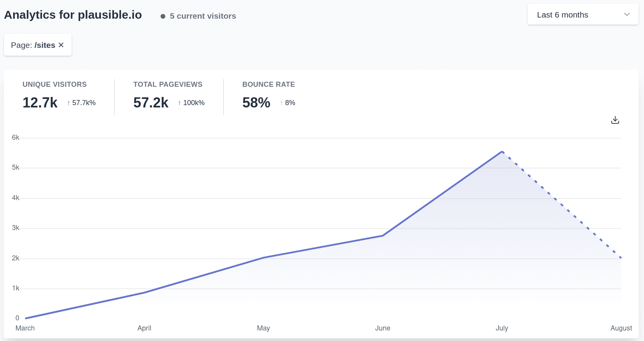The width and height of the screenshot is (644, 341).
Task: Click the 1k y-axis label
Action: click(x=16, y=288)
